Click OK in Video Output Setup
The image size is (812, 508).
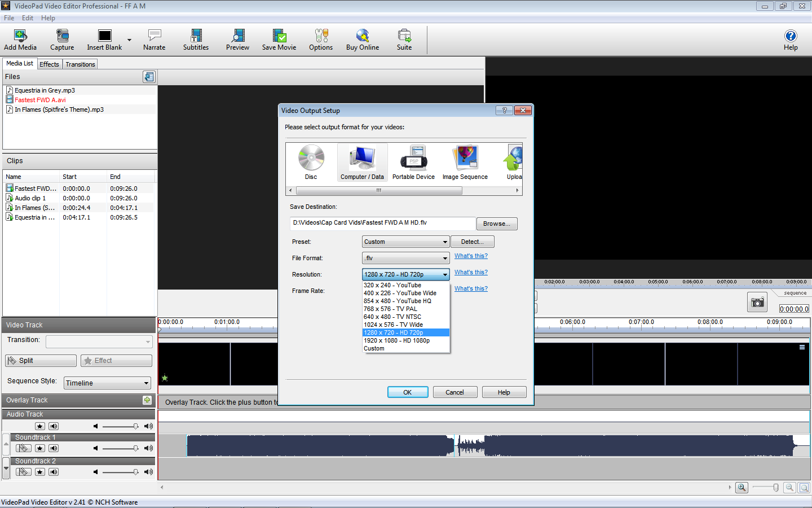tap(408, 392)
